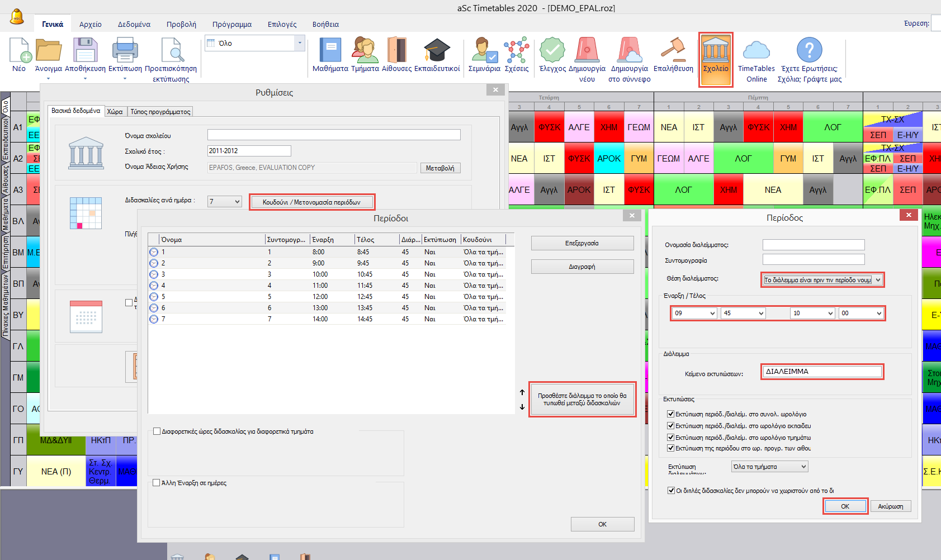The width and height of the screenshot is (941, 560).
Task: Switch to the Χώρα tab
Action: (115, 112)
